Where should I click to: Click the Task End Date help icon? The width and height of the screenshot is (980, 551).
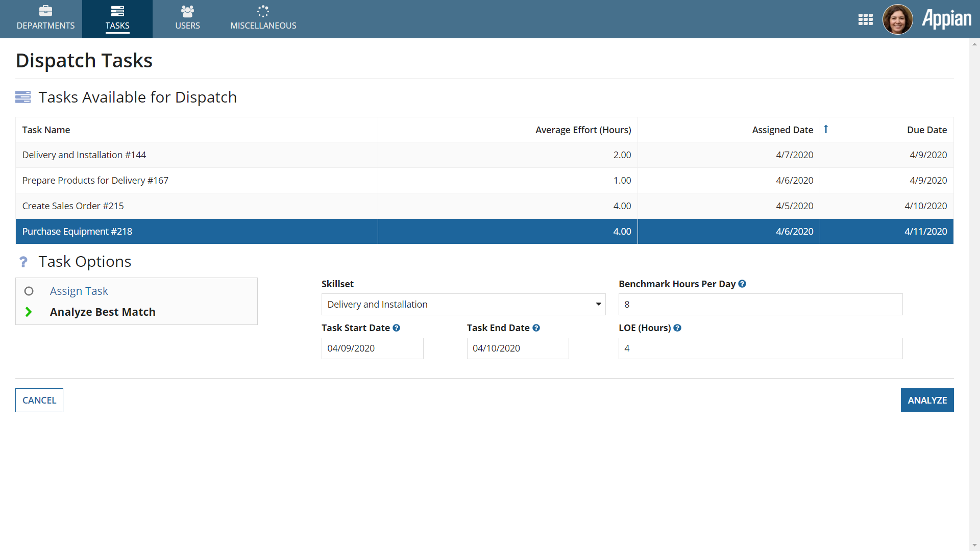[x=536, y=328]
